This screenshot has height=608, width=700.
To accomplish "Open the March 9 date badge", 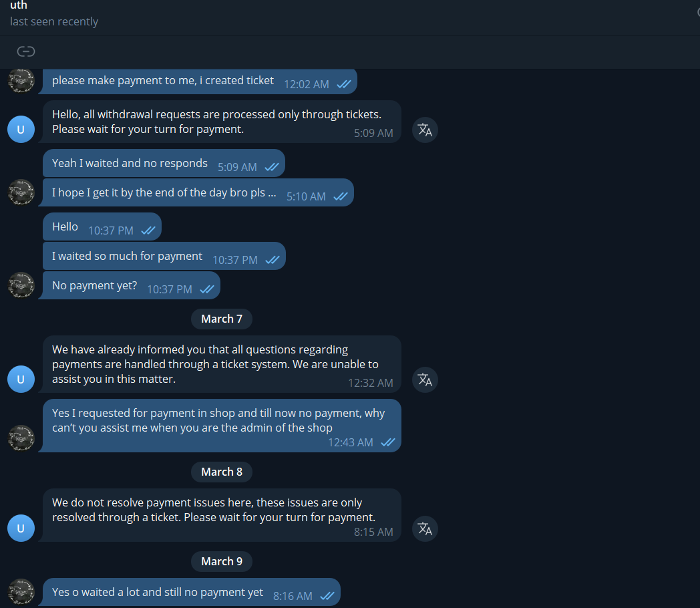I will point(222,561).
